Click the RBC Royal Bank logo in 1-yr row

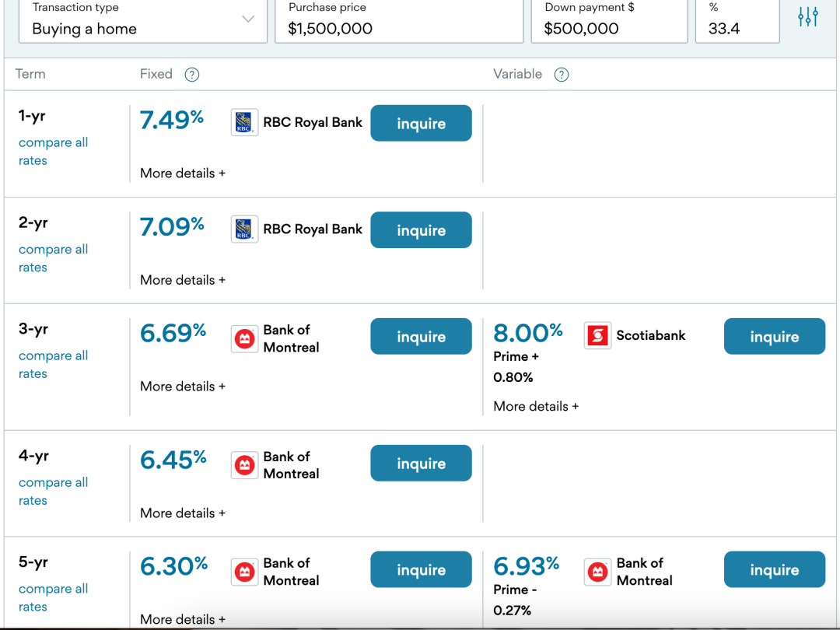(244, 123)
